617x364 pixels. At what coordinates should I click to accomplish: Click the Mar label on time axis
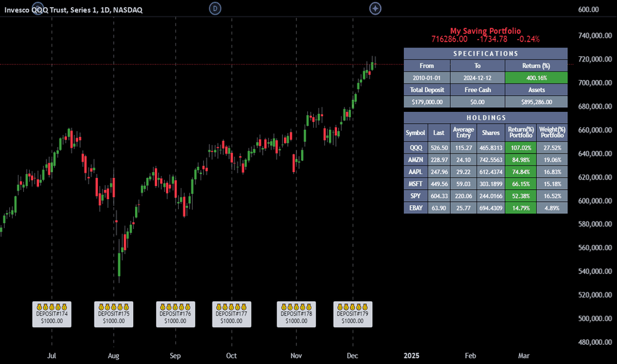point(524,356)
